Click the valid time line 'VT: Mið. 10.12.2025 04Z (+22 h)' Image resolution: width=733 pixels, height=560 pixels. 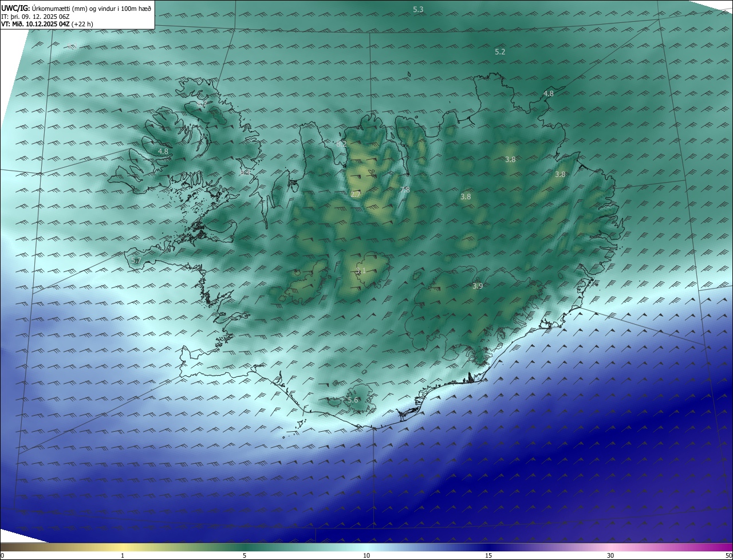[x=47, y=24]
